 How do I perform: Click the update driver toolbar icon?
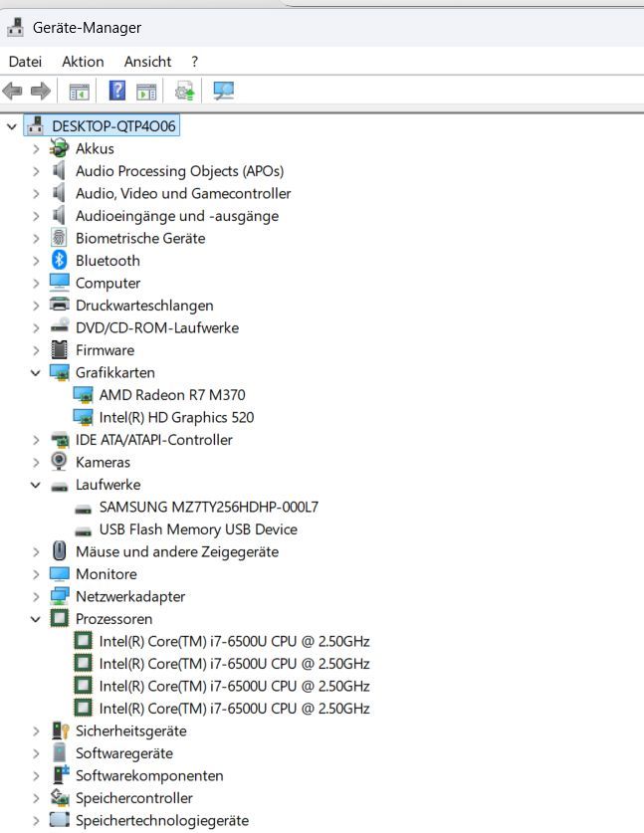coord(184,92)
